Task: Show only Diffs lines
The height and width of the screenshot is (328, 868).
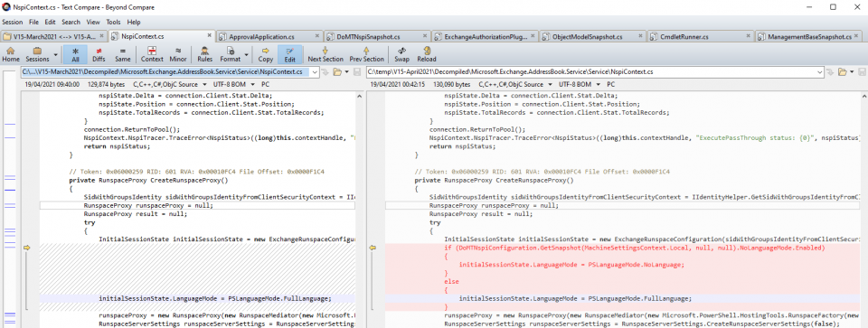Action: (99, 54)
